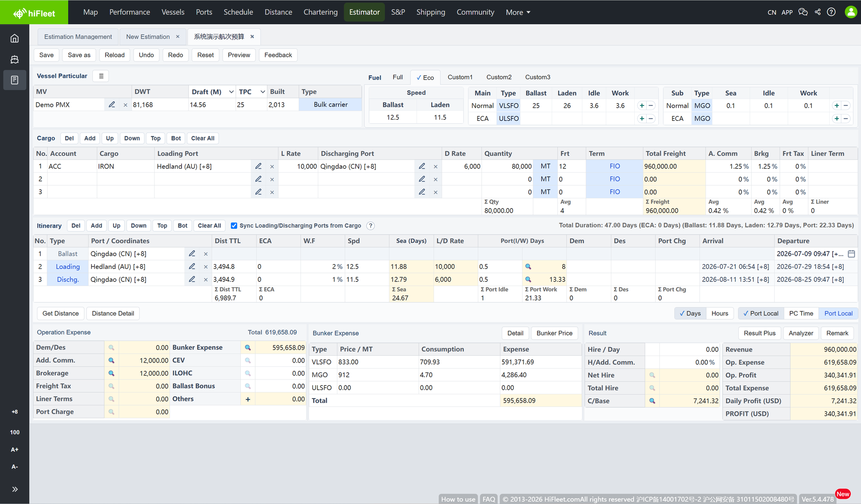Edit the Demo PMX vessel with pencil icon
The image size is (861, 504).
(112, 105)
